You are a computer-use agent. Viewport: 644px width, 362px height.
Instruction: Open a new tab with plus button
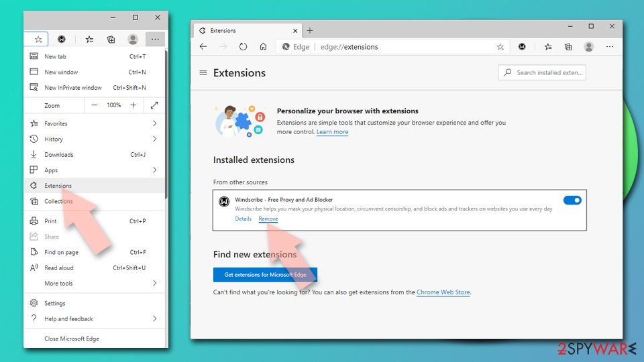pos(310,30)
